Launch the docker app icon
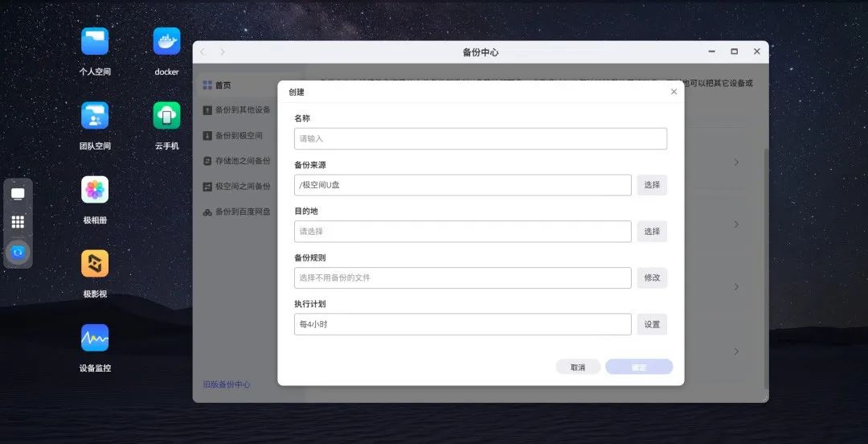This screenshot has width=868, height=444. click(x=166, y=41)
